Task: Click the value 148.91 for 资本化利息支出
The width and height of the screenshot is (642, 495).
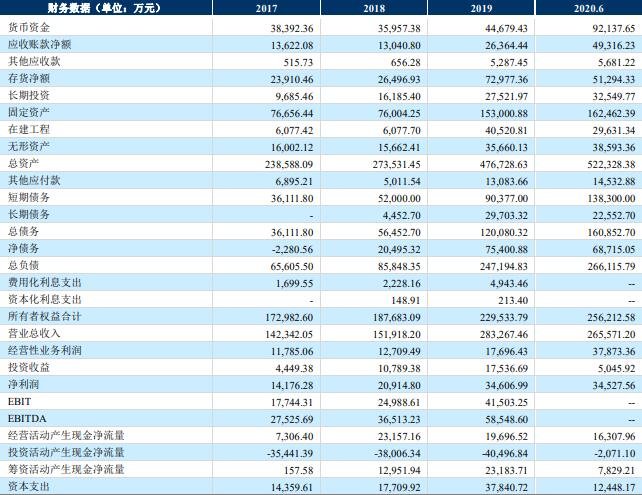Action: pyautogui.click(x=405, y=301)
